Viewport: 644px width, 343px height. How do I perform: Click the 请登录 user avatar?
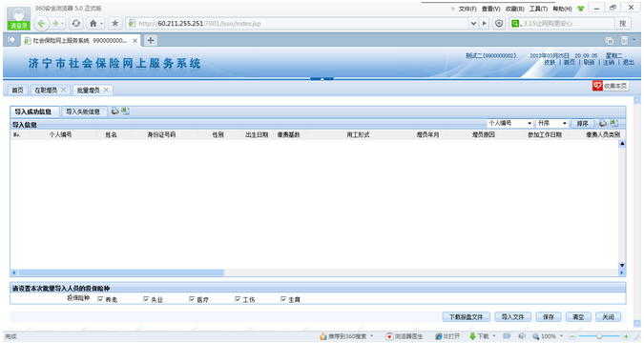[18, 18]
